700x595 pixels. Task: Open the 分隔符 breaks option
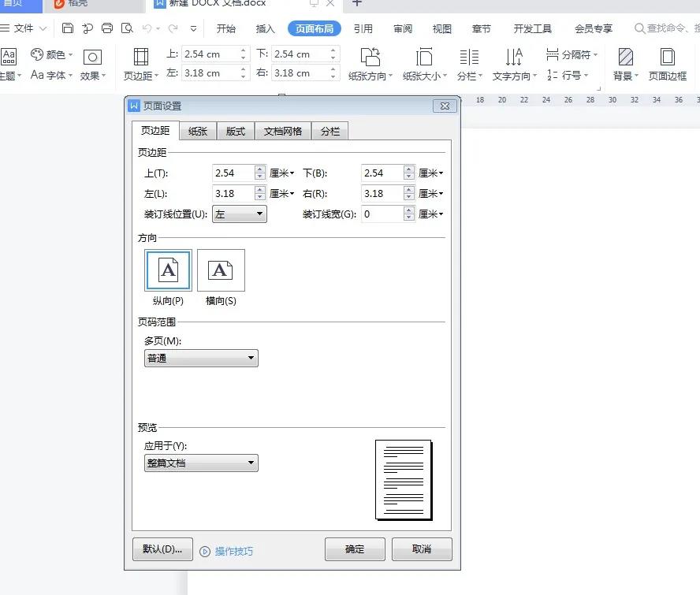click(572, 55)
